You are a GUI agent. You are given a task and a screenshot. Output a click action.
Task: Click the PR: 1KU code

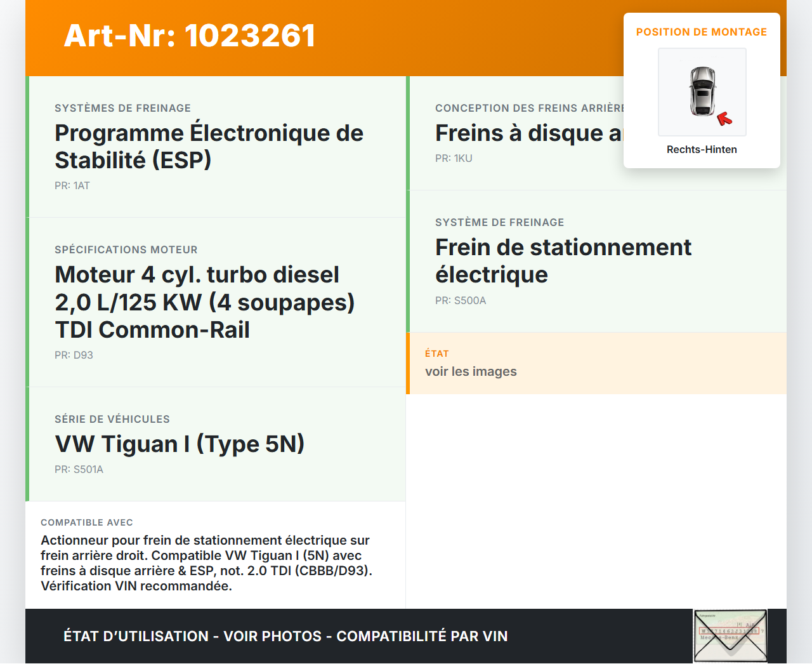click(x=454, y=158)
